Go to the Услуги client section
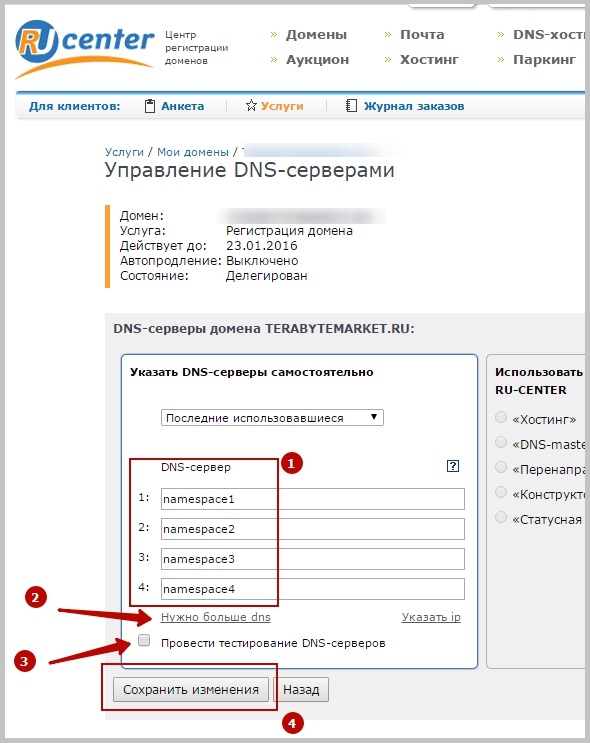Viewport: 590px width, 743px height. (x=282, y=106)
